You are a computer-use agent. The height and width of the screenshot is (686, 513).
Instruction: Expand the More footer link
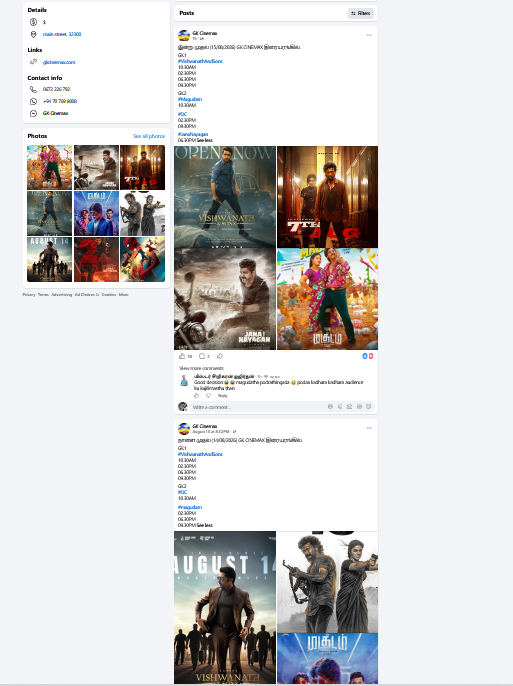point(124,295)
